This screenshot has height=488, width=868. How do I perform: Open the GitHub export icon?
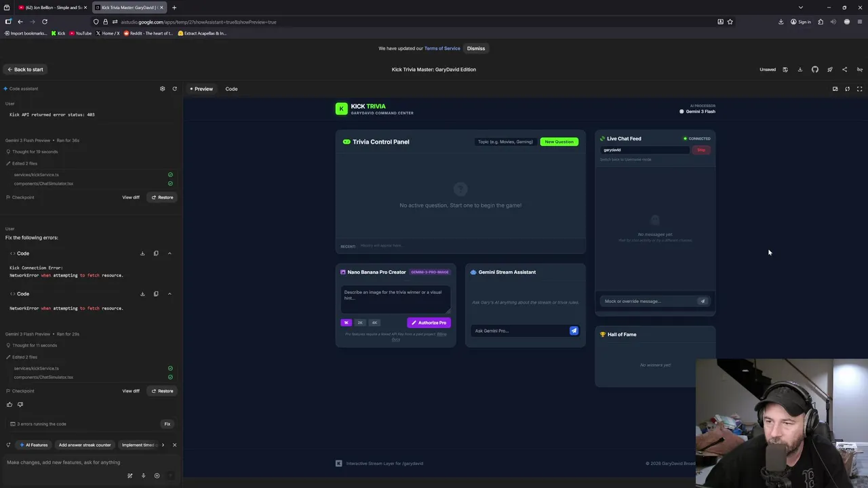point(815,69)
